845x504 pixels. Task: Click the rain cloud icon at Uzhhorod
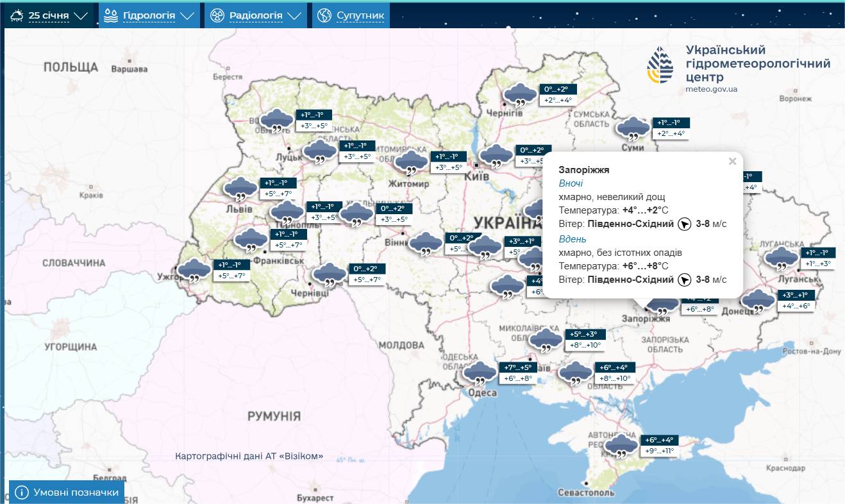tap(193, 271)
